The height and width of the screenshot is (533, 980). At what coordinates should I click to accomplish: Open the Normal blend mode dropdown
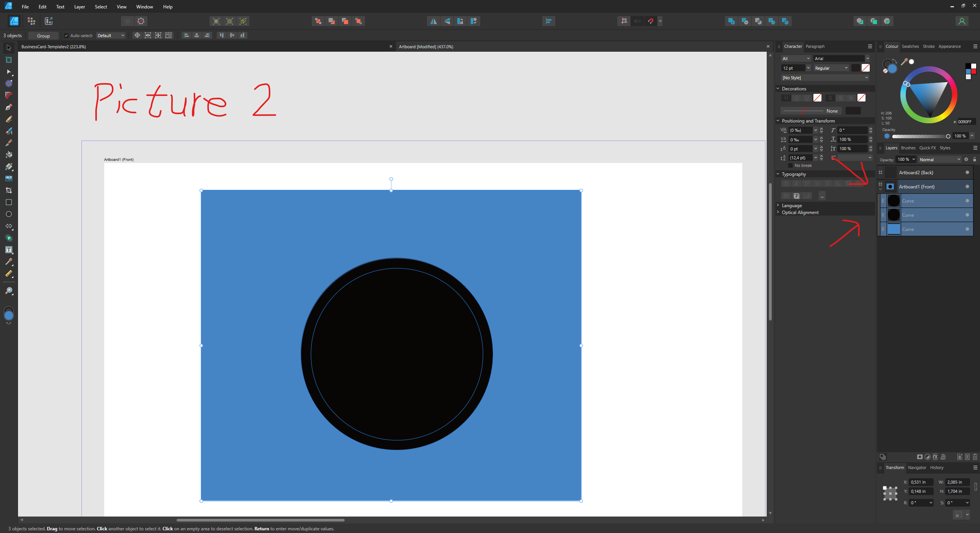coord(940,160)
